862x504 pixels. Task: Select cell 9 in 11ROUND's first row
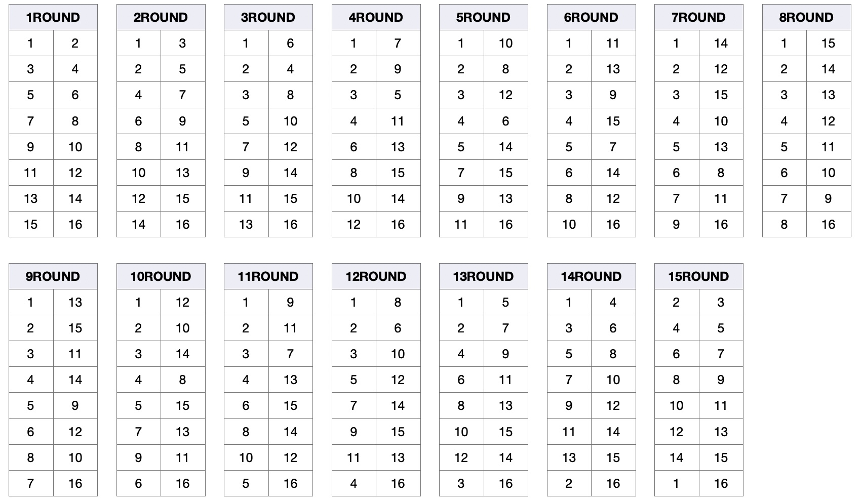click(291, 302)
